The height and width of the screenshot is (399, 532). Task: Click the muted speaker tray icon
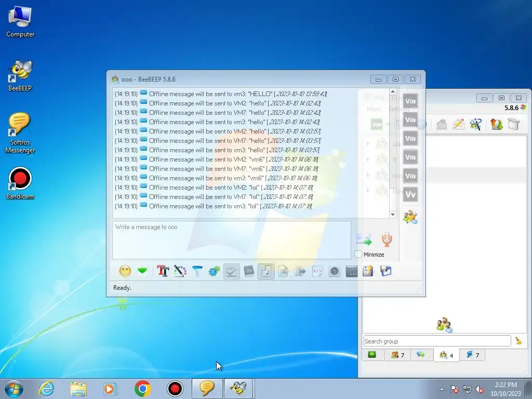tap(480, 390)
